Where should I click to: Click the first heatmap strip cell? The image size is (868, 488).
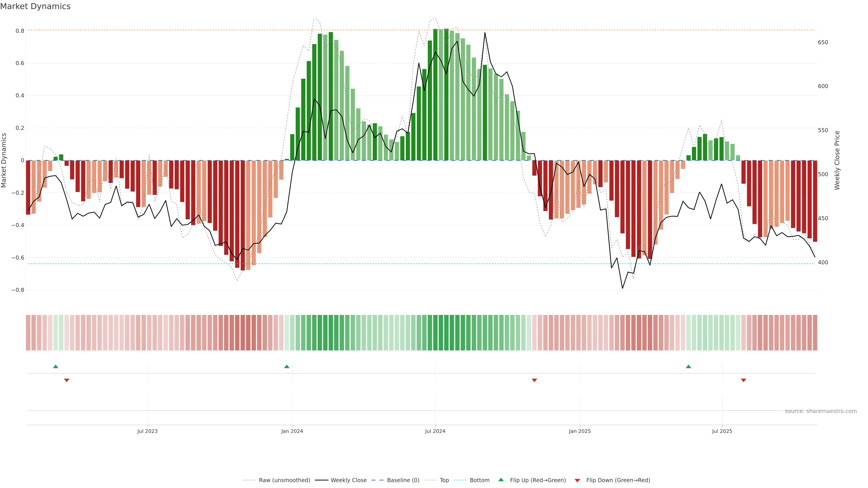28,333
